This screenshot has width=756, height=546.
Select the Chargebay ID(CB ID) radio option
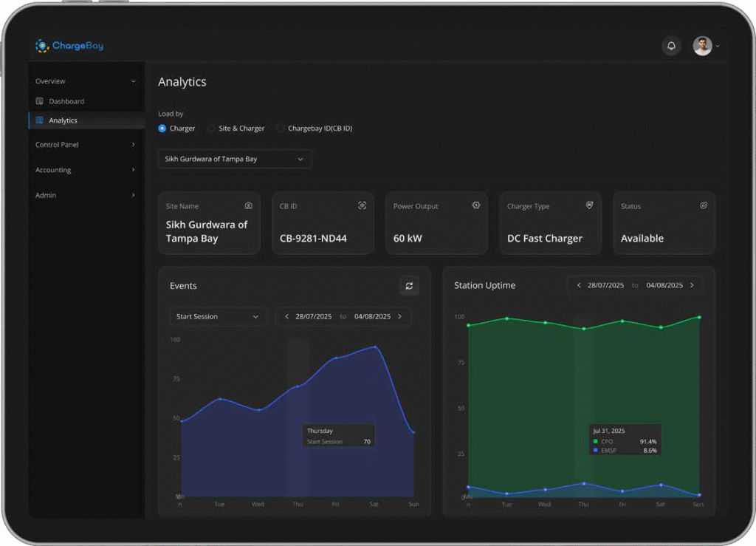coord(281,129)
